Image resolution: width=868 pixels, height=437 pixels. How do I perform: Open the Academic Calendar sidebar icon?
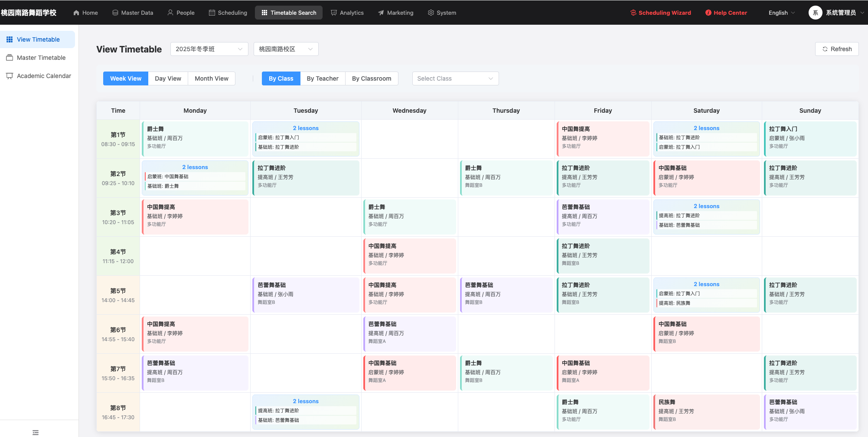click(x=10, y=76)
